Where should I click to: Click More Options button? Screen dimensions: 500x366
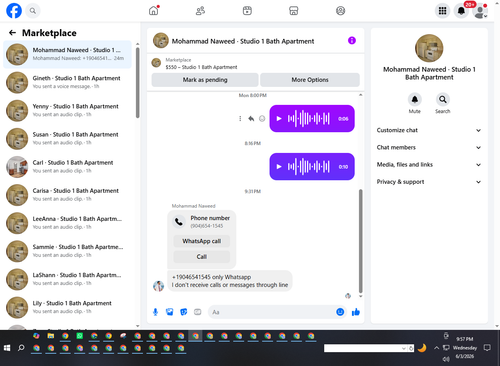310,80
